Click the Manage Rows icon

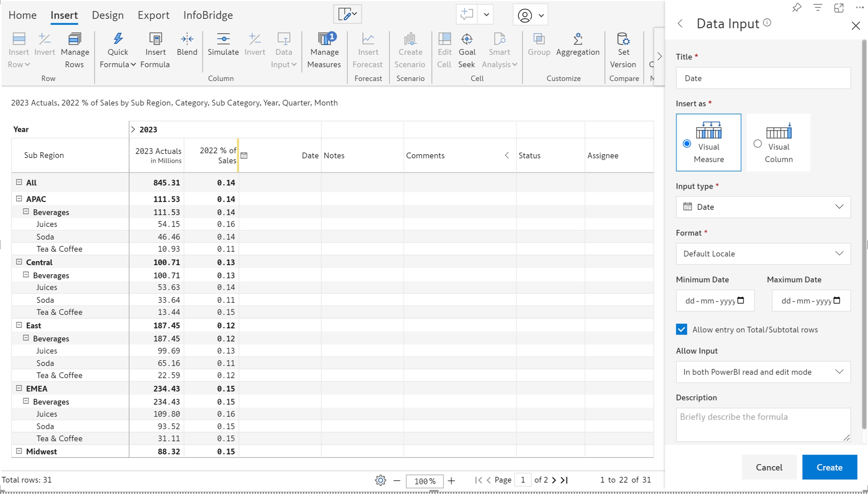pos(75,39)
